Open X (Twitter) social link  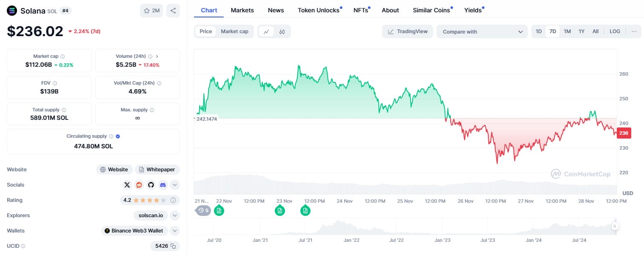pos(127,185)
